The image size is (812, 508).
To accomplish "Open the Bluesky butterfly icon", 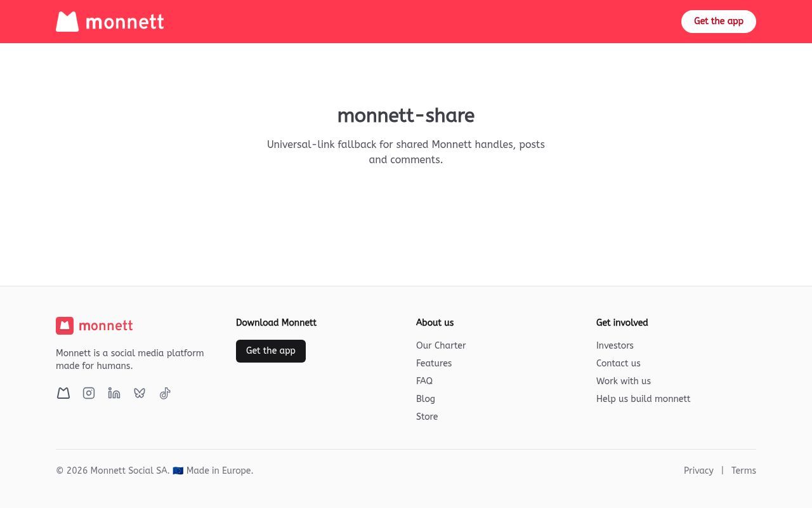I will (x=140, y=393).
